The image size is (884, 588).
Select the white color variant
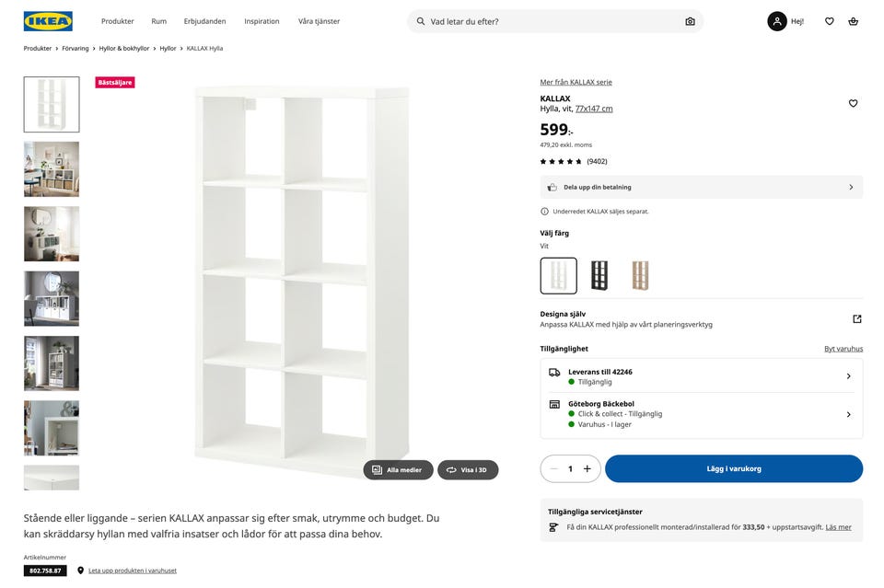(558, 275)
